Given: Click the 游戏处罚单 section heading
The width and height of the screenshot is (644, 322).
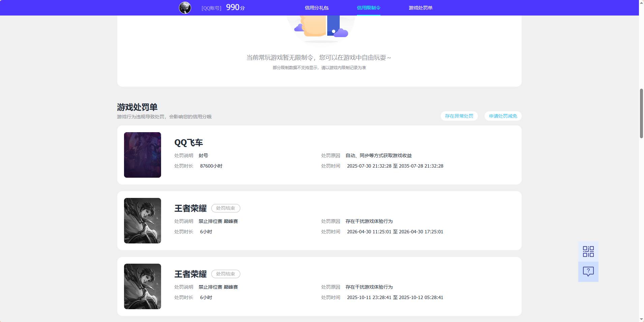Looking at the screenshot, I should pyautogui.click(x=137, y=107).
